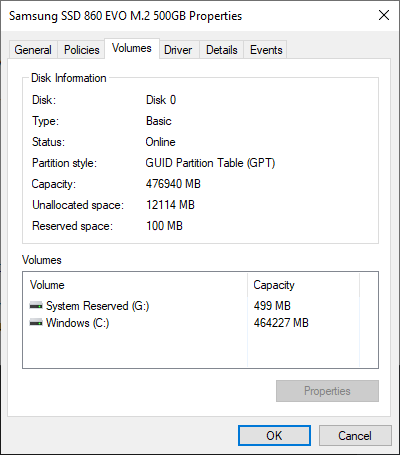400x455 pixels.
Task: Click the 499 MB capacity cell
Action: [x=272, y=306]
